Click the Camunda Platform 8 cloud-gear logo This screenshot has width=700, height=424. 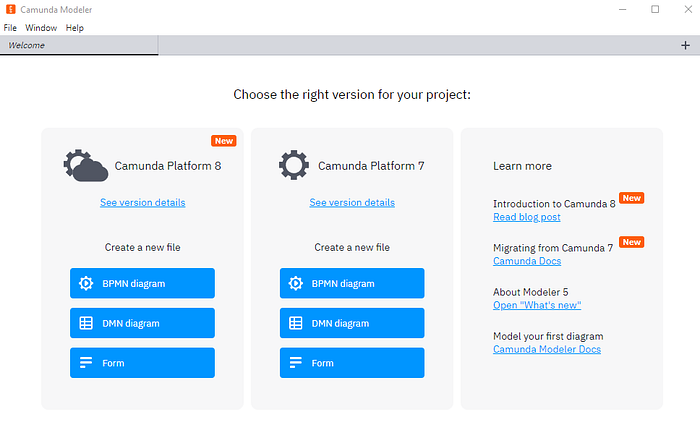pyautogui.click(x=85, y=165)
